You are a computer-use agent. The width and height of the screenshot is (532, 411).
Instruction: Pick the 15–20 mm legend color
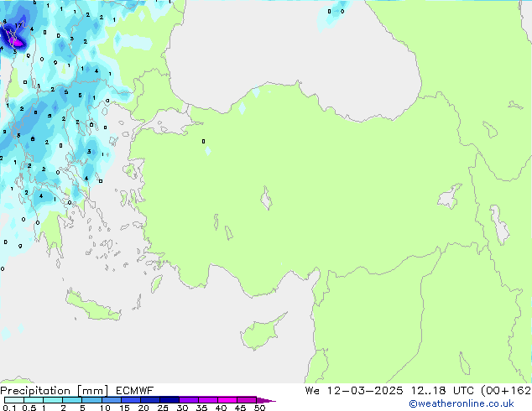(x=130, y=400)
